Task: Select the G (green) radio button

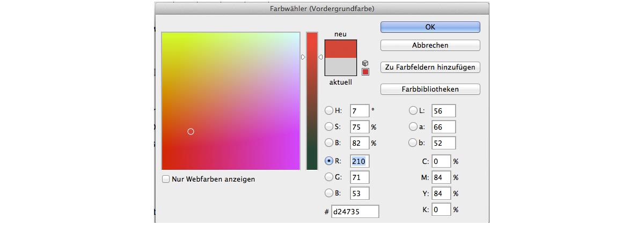Action: click(329, 177)
